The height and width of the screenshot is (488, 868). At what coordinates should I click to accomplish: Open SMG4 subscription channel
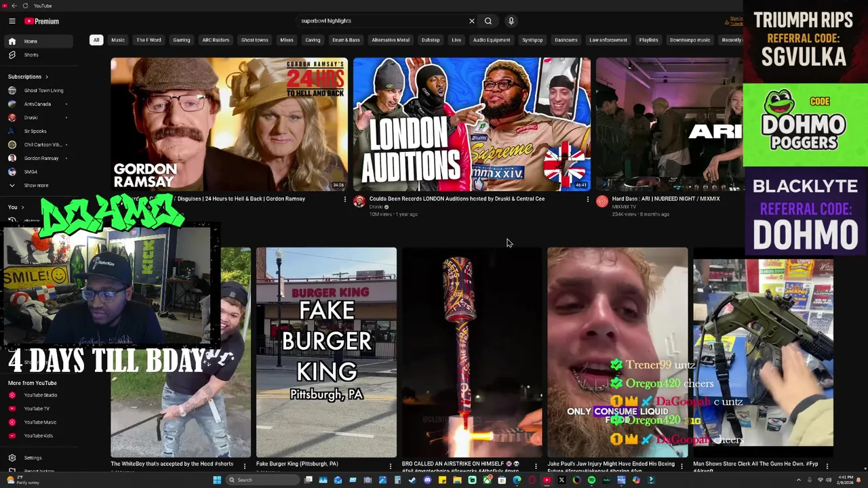(x=39, y=171)
